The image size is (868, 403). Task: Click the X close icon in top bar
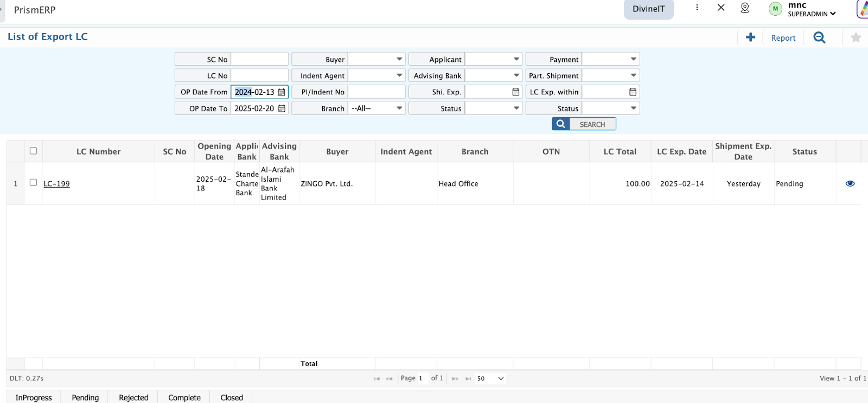[721, 8]
